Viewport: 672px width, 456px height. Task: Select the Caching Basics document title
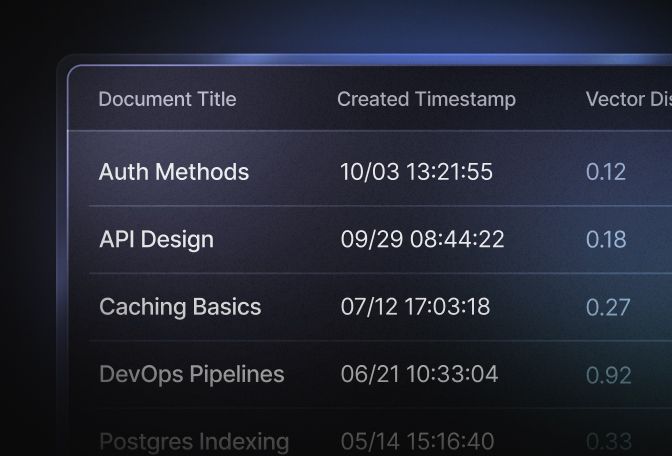pos(180,307)
